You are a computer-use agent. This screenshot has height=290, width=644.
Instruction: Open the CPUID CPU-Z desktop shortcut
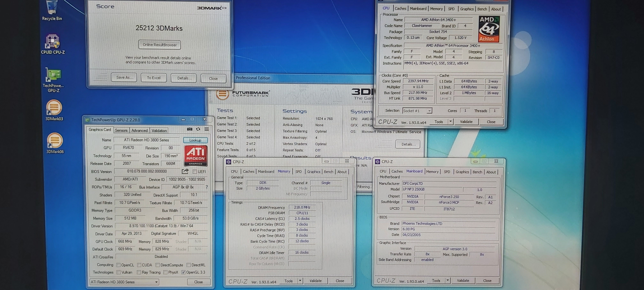[53, 44]
